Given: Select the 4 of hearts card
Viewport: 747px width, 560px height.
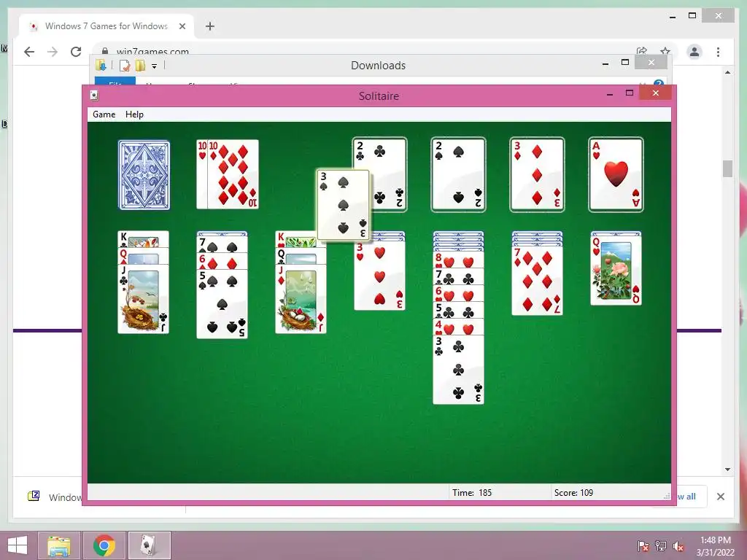Looking at the screenshot, I should (458, 327).
